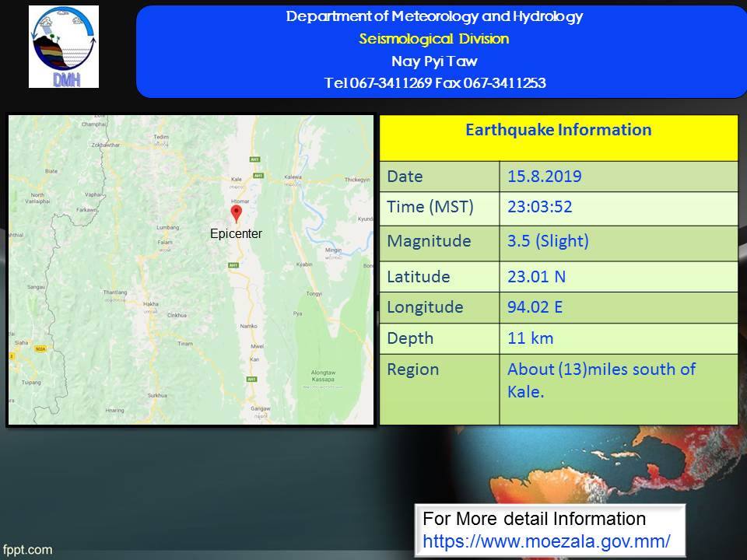Click the 'Time (MST)' row label
The width and height of the screenshot is (747, 560).
(x=430, y=207)
